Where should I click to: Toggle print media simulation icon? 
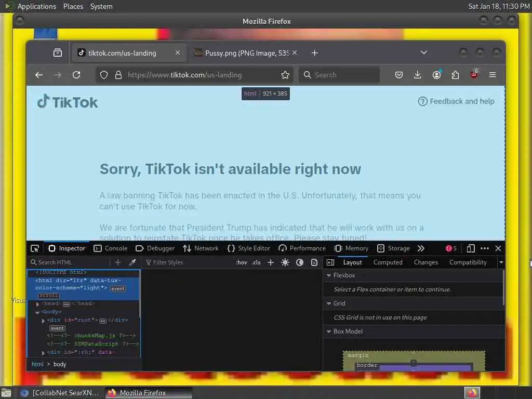coord(314,262)
